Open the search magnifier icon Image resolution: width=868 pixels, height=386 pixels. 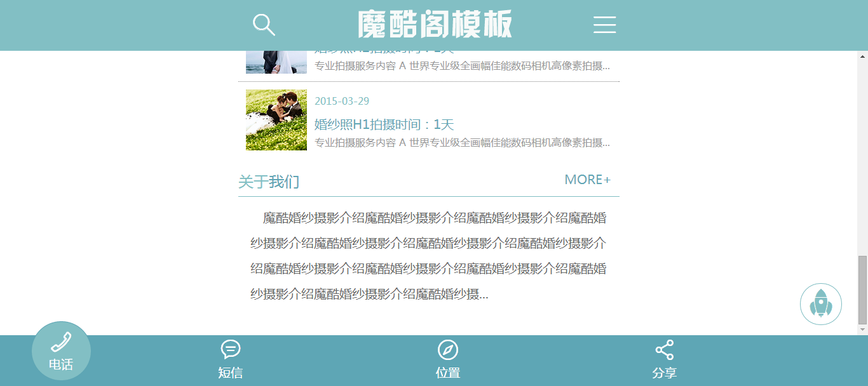[264, 25]
